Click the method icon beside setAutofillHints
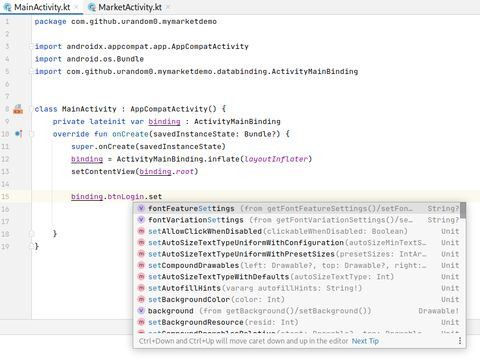Image resolution: width=480 pixels, height=360 pixels. coord(141,288)
